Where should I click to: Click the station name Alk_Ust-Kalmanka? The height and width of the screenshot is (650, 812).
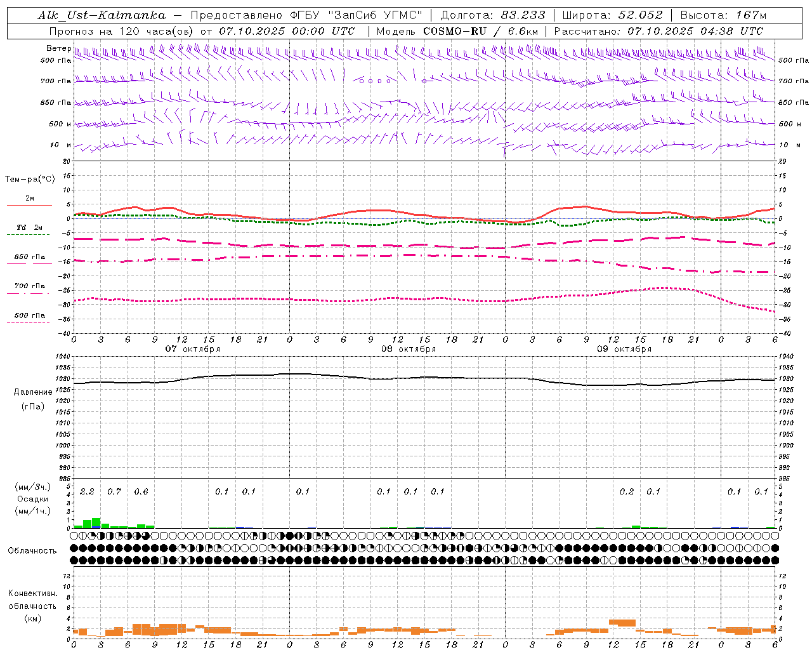(x=101, y=15)
